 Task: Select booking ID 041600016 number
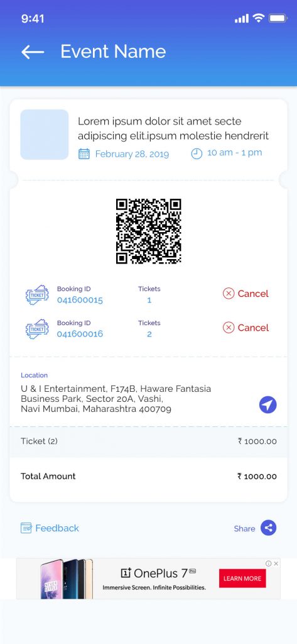click(x=80, y=334)
